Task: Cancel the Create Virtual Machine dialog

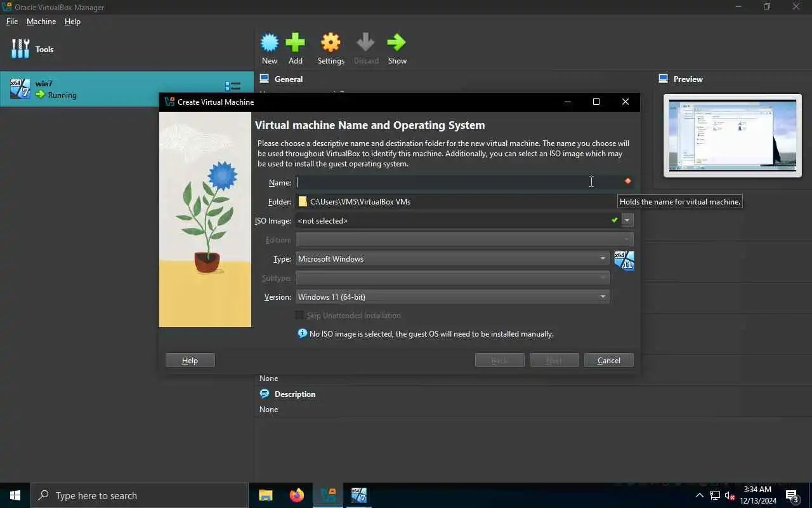Action: click(609, 360)
